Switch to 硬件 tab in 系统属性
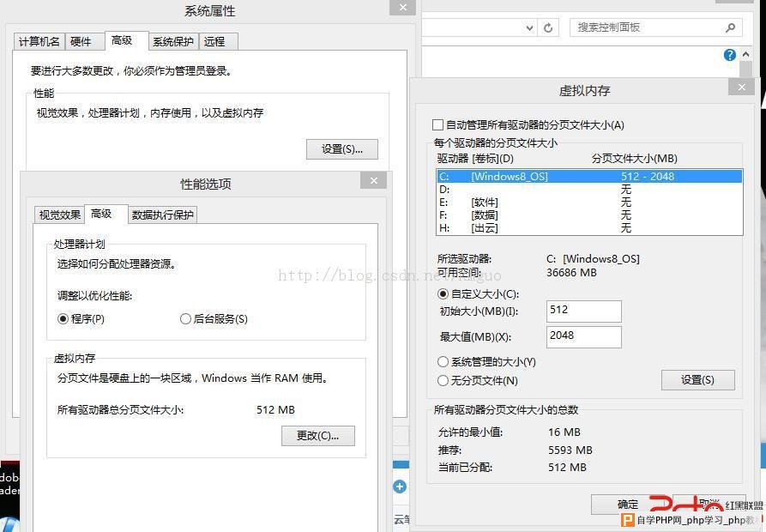The height and width of the screenshot is (532, 766). (x=85, y=41)
